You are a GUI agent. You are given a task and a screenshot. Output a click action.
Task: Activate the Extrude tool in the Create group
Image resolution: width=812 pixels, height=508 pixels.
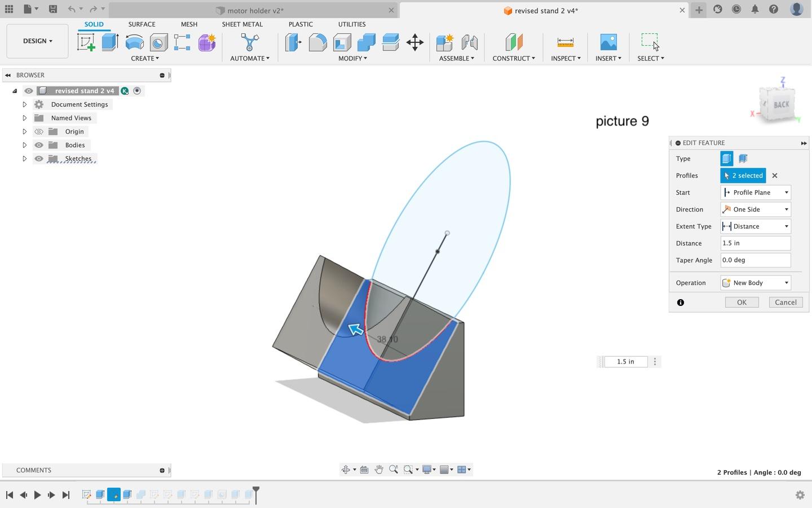(x=110, y=42)
